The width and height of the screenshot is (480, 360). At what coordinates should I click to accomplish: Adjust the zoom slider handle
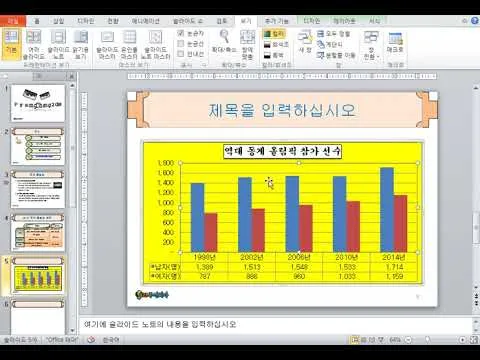(x=428, y=340)
